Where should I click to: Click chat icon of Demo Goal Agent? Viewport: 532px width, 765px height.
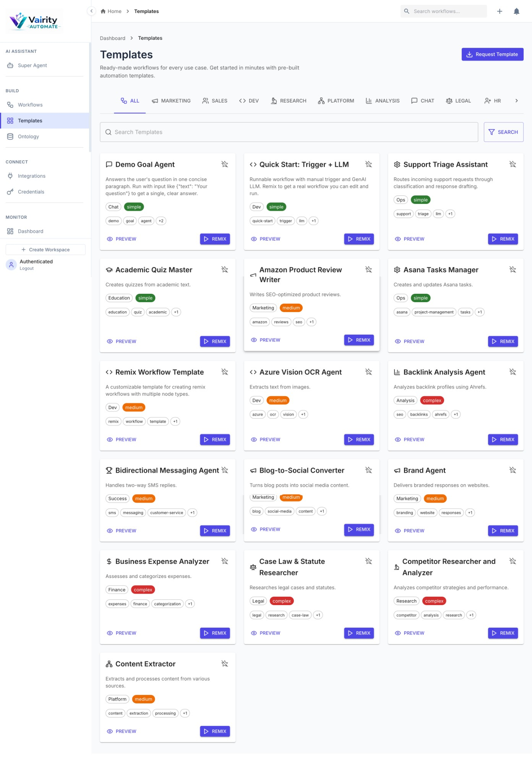click(x=109, y=164)
